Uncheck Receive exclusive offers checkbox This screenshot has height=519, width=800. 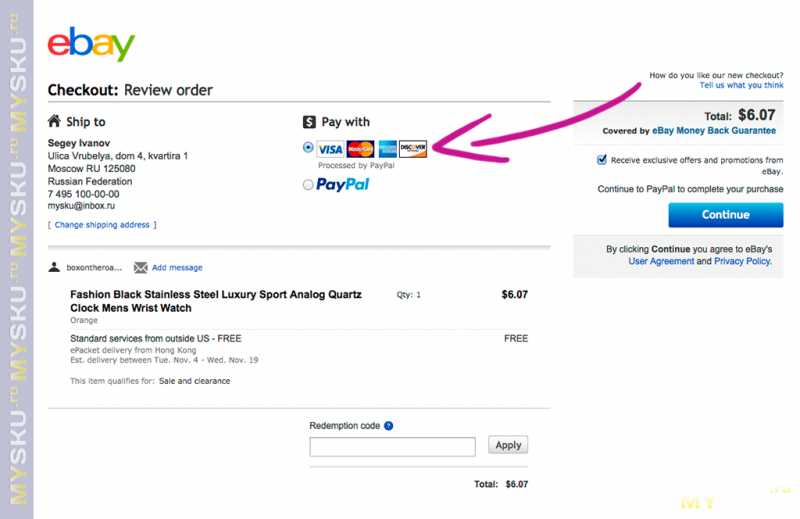(602, 159)
